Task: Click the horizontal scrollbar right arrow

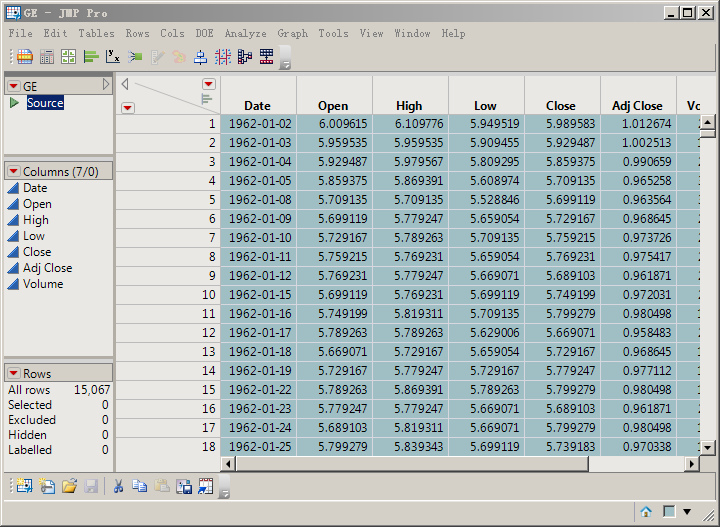Action: coord(691,465)
